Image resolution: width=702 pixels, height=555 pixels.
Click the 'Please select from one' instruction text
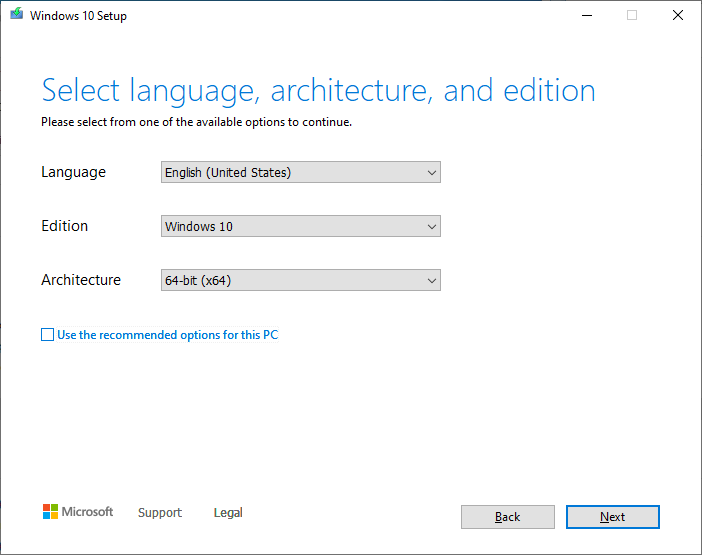pos(196,123)
